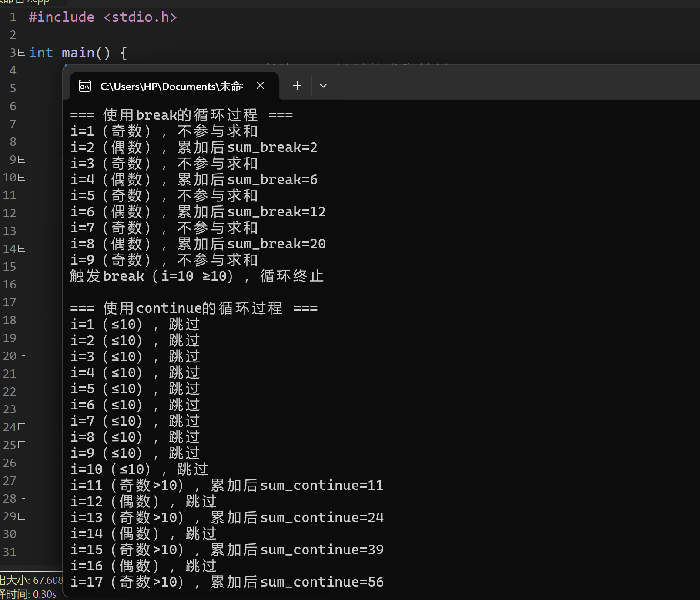Click the 'sum_break=20' output line
The image size is (700, 600).
[x=198, y=244]
